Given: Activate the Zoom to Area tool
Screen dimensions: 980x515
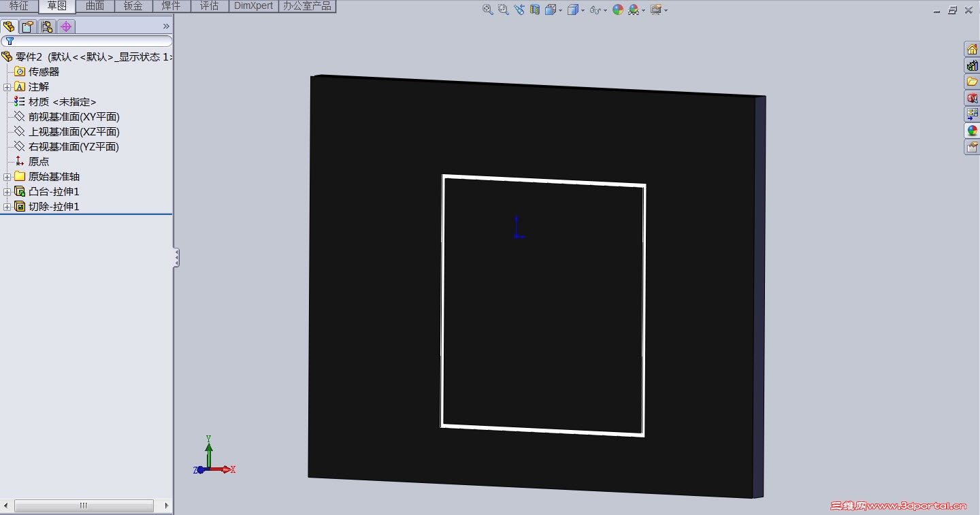Looking at the screenshot, I should pyautogui.click(x=503, y=10).
